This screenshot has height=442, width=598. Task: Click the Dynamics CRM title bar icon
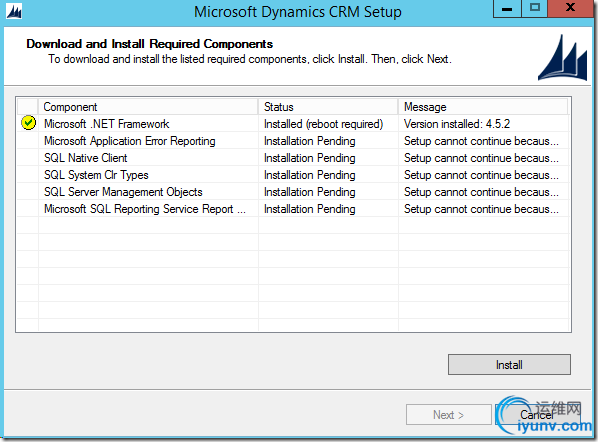[14, 11]
